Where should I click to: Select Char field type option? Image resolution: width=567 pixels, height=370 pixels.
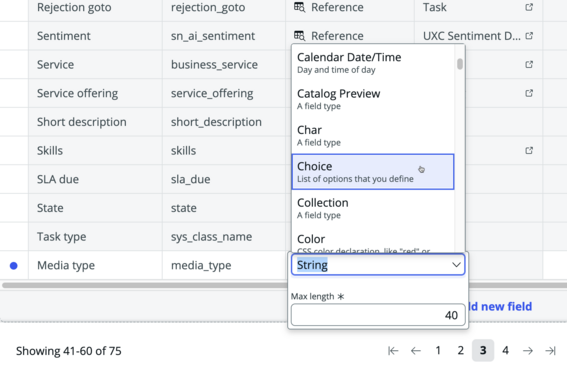373,136
